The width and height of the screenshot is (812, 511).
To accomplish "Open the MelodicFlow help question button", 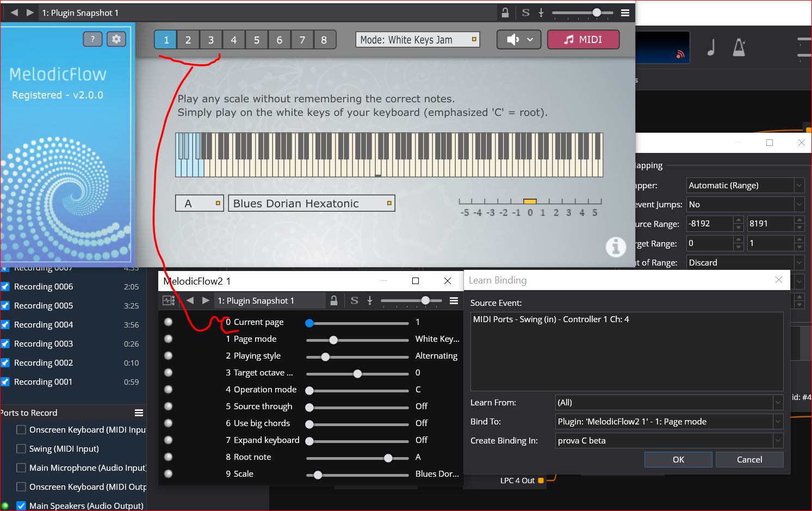I will click(92, 39).
